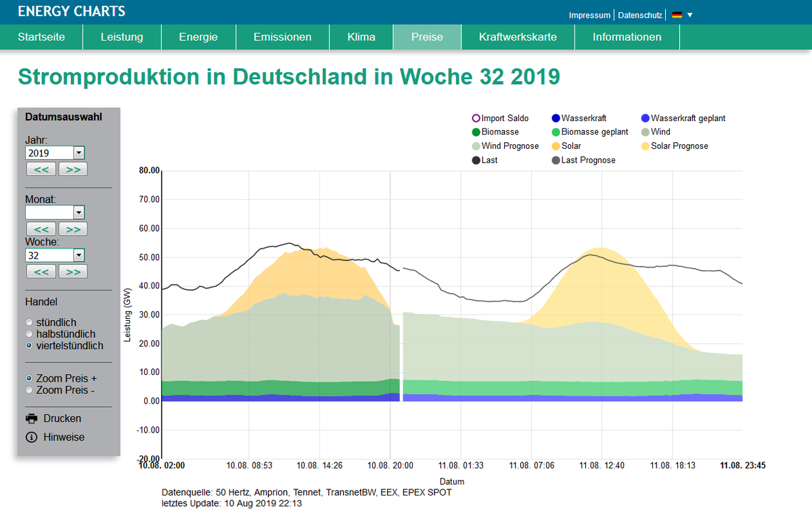
Task: Click the printer icon next to Drucken
Action: [x=31, y=418]
